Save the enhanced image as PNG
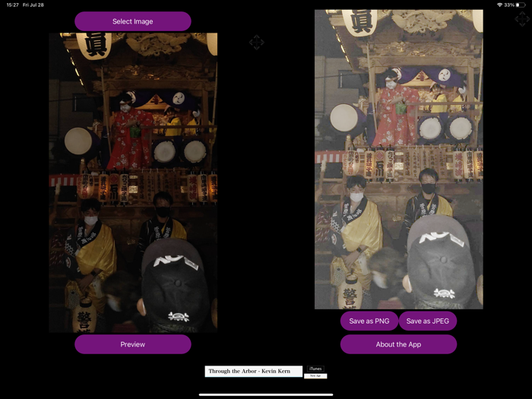Screen dimensions: 532x399 point(369,321)
